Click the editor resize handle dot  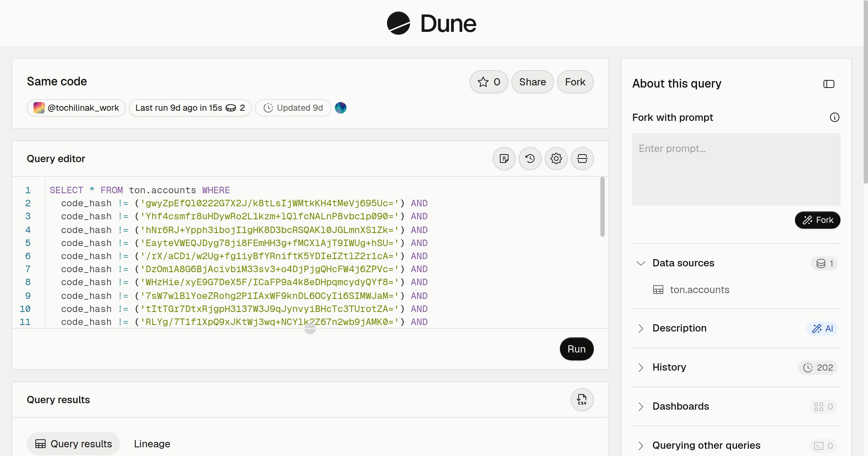pos(310,329)
